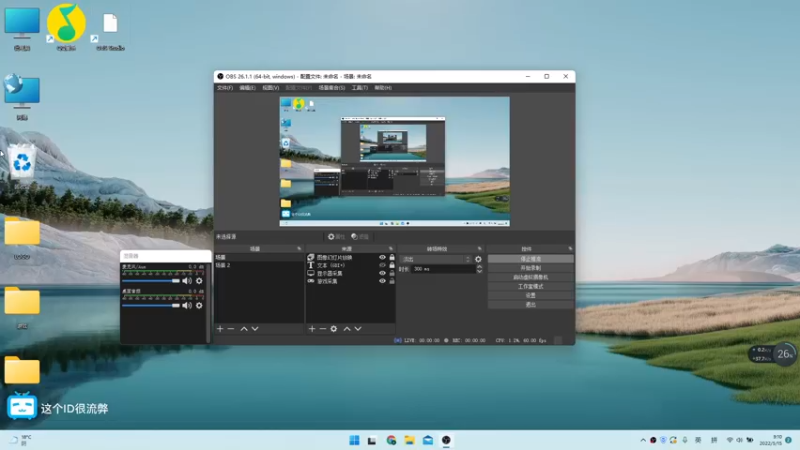Screen dimensions: 800x450
Task: Remove the selected scene with the minus icon
Action: click(x=231, y=329)
